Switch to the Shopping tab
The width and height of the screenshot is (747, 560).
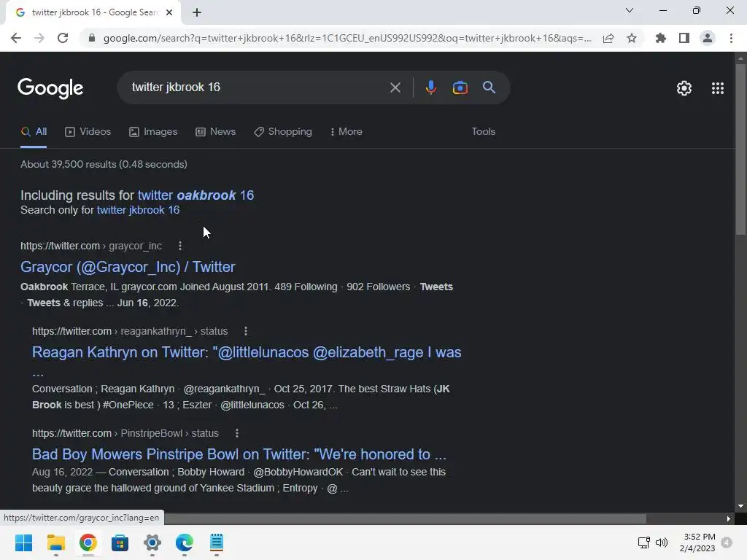click(x=283, y=132)
